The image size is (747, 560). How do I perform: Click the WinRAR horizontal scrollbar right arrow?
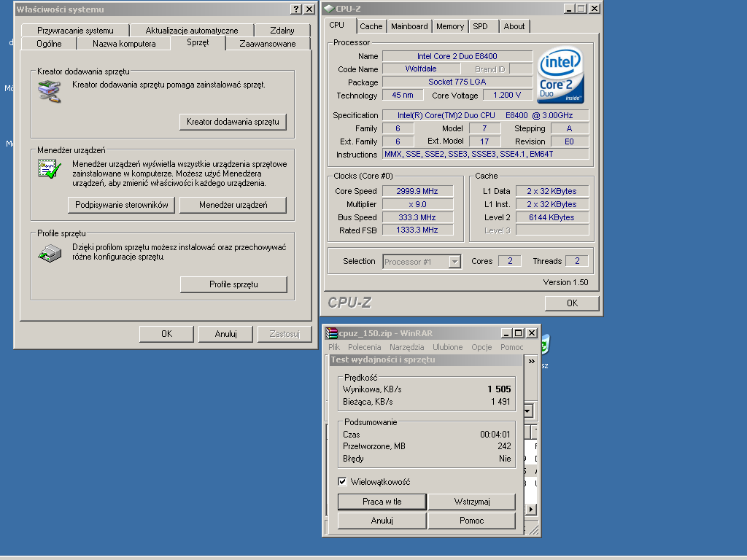pos(531,509)
